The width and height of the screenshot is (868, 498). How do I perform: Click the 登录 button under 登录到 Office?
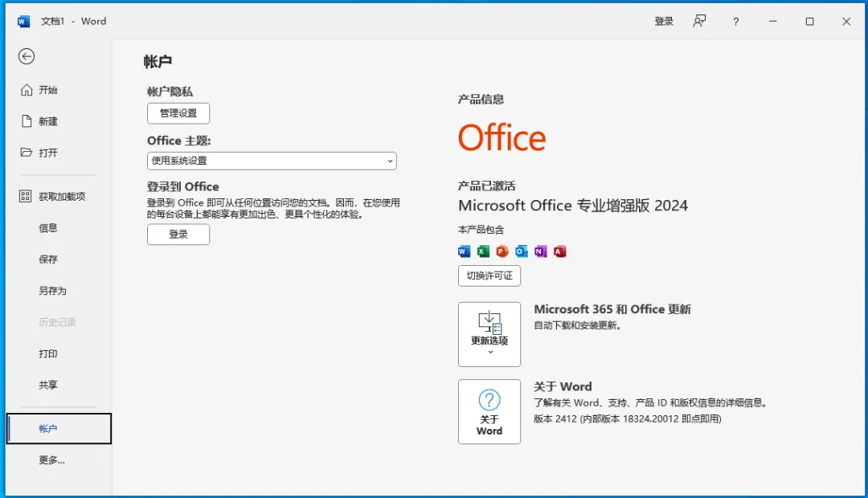pyautogui.click(x=178, y=234)
